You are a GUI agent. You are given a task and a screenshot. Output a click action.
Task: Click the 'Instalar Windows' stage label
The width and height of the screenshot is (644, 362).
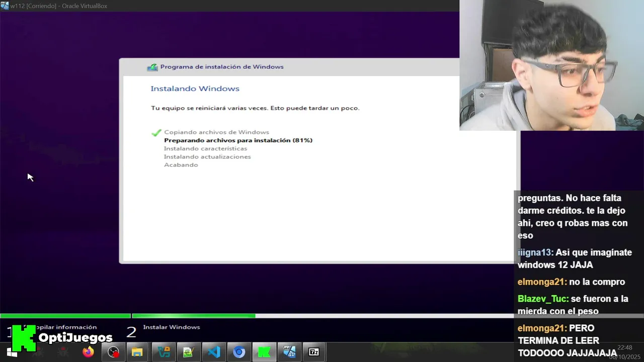point(172,327)
